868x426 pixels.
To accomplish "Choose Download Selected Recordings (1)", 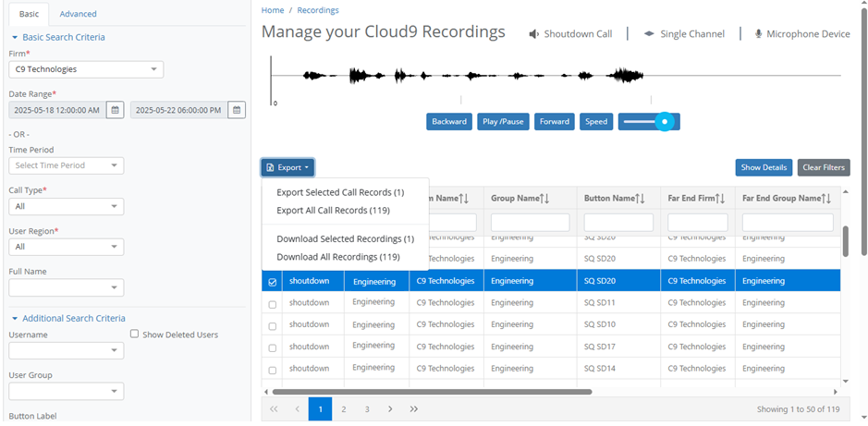I will click(346, 239).
